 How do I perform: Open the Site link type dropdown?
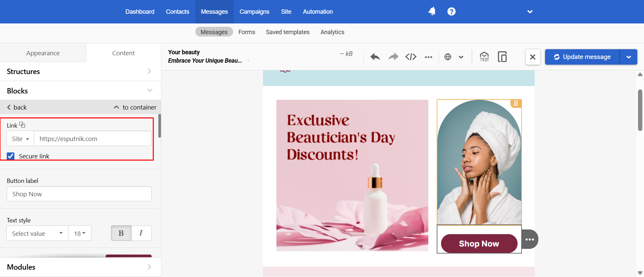20,139
